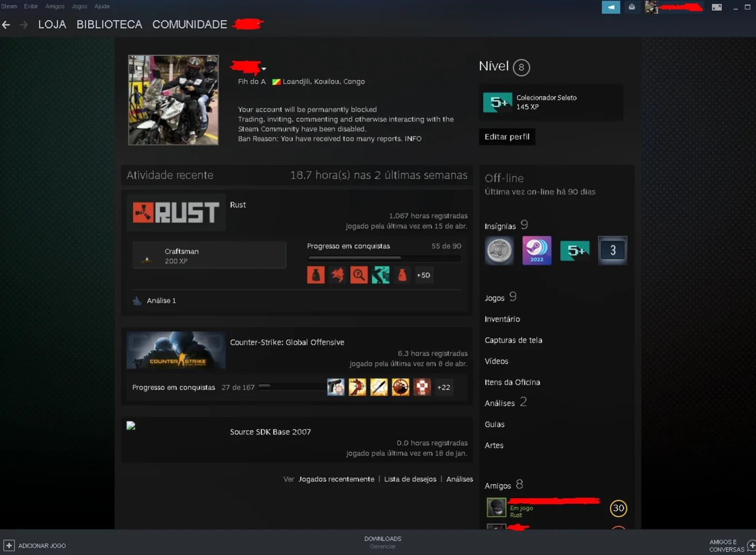The image size is (756, 555).
Task: Click the small account avatar in title bar
Action: point(651,7)
